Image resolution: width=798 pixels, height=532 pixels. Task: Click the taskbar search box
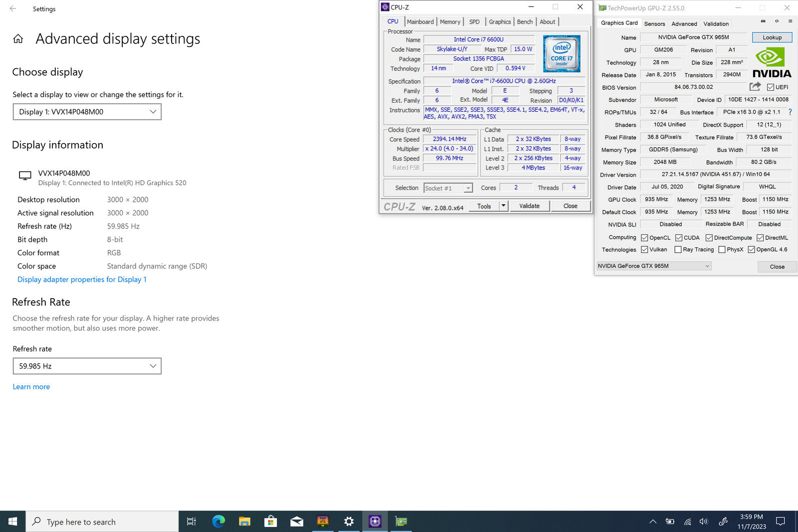pyautogui.click(x=102, y=522)
